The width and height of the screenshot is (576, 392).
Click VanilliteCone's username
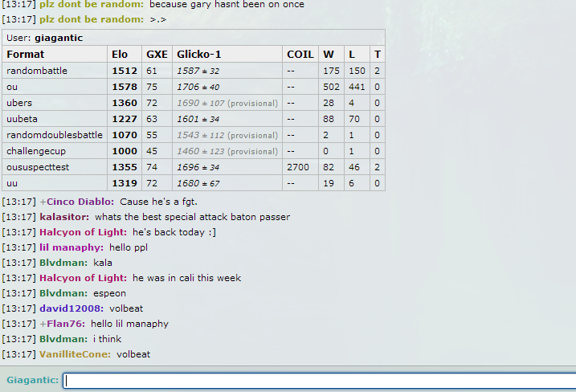[75, 354]
